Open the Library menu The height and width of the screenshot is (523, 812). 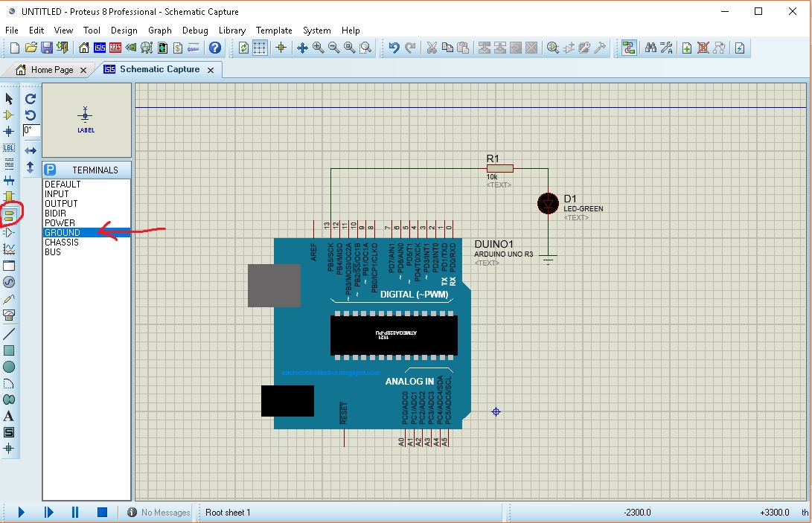coord(231,31)
